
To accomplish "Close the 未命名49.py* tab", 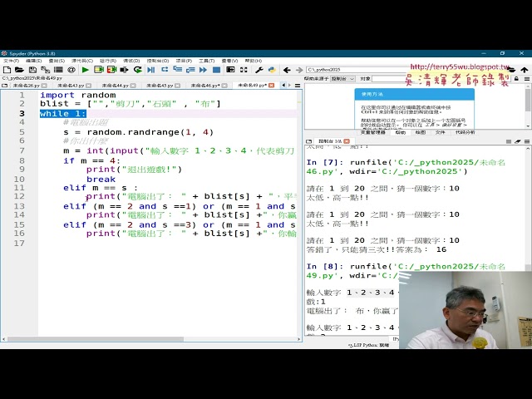I will 271,86.
